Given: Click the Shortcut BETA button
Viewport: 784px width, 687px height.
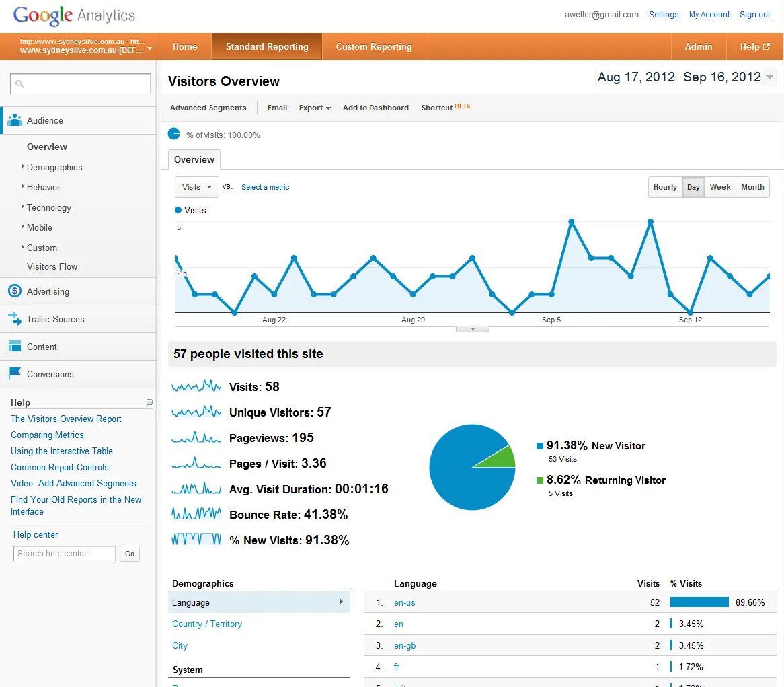Looking at the screenshot, I should 446,107.
